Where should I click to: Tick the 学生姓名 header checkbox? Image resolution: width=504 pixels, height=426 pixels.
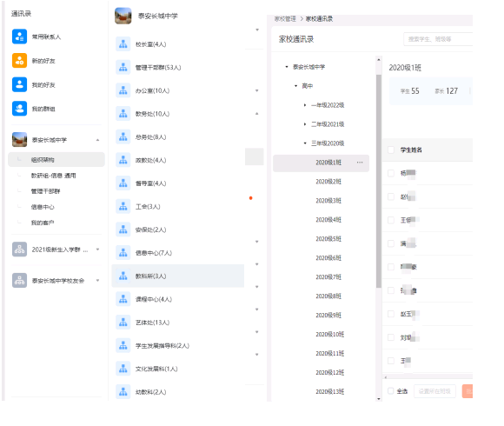tap(391, 150)
